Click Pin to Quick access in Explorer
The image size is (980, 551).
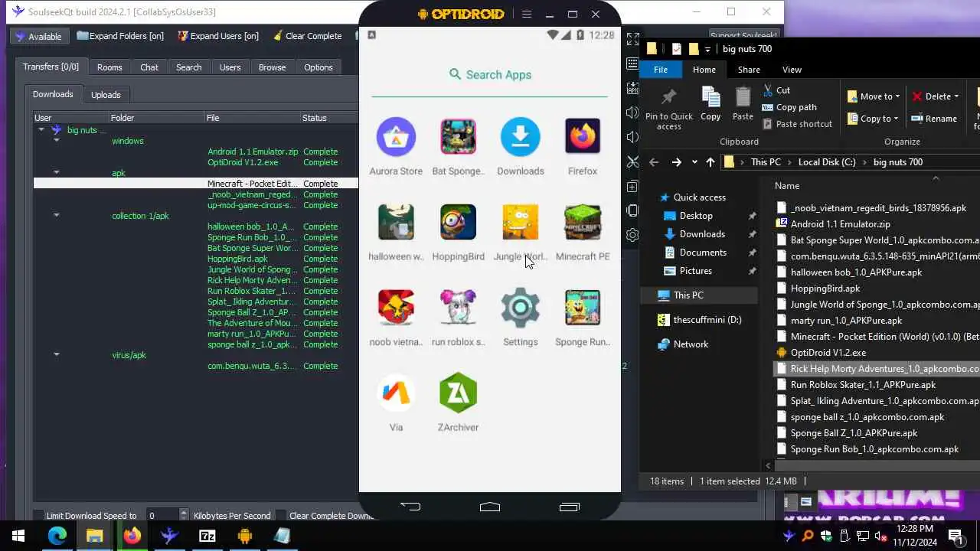click(x=668, y=109)
